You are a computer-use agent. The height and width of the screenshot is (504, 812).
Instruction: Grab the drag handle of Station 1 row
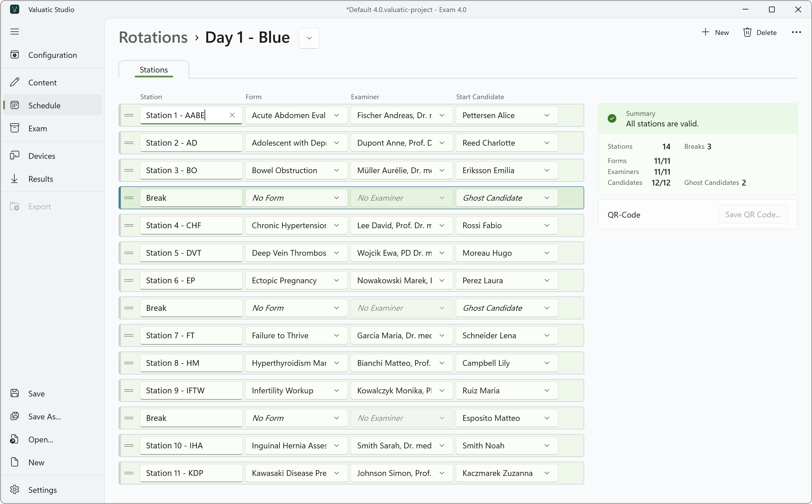click(129, 115)
